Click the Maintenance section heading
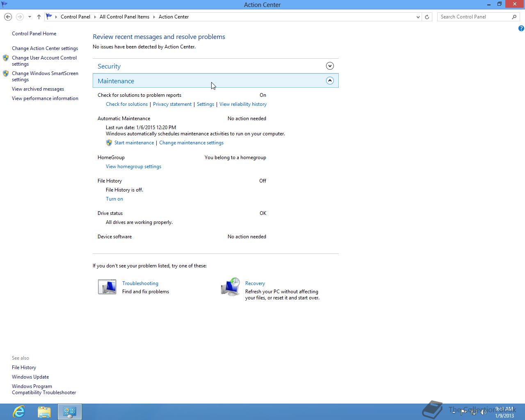This screenshot has height=420, width=525. tap(116, 81)
